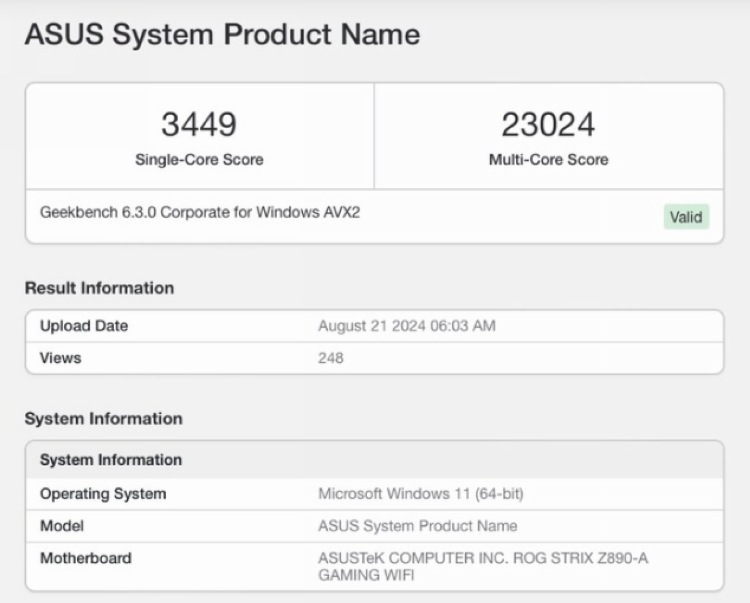This screenshot has height=603, width=750.
Task: Click the Result Information section heading
Action: click(x=99, y=288)
